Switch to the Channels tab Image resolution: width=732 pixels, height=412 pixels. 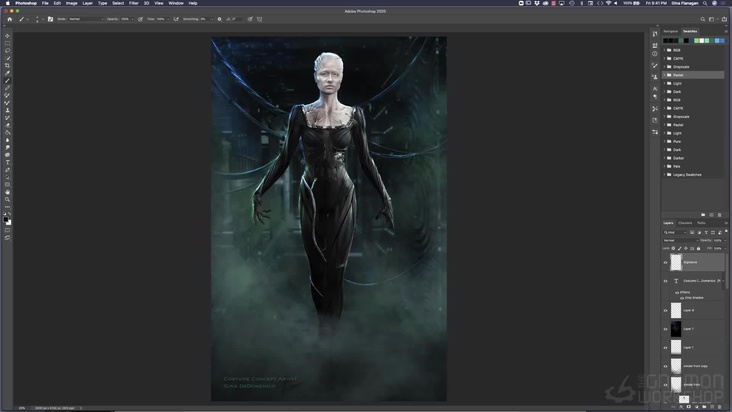click(x=685, y=223)
